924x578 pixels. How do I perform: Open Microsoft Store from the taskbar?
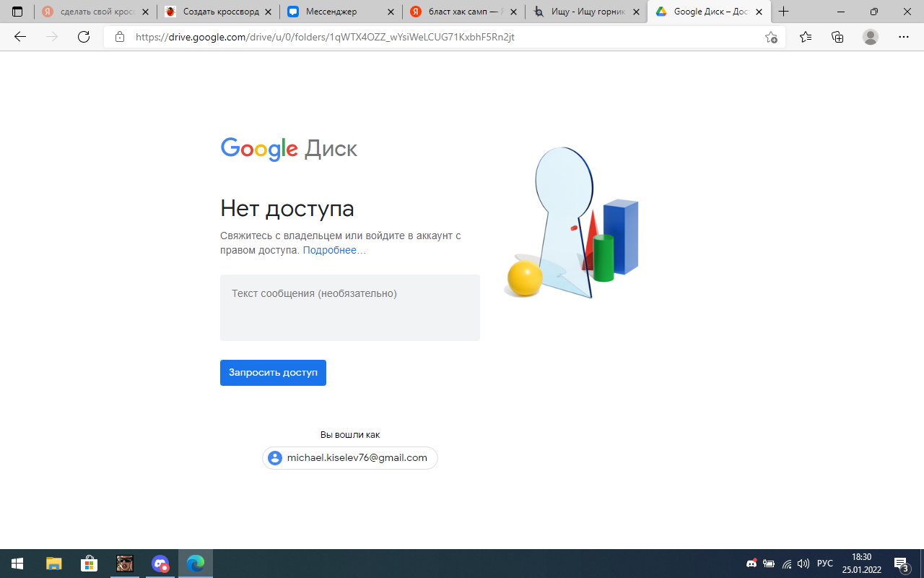tap(89, 564)
